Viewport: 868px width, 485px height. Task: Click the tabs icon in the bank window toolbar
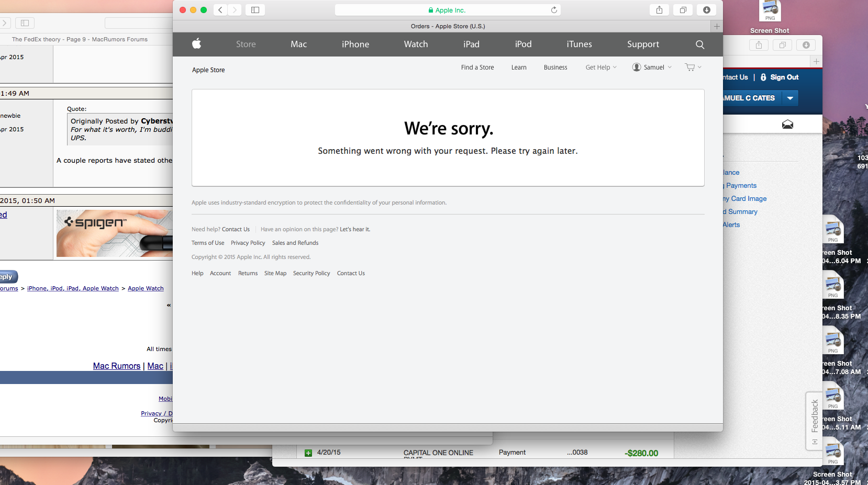(x=783, y=45)
